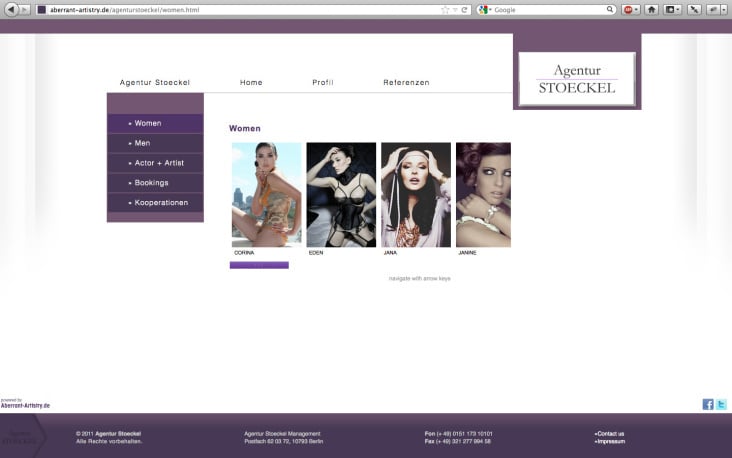Screen dimensions: 732x458
Task: Click the search magnifier icon
Action: 610,9
